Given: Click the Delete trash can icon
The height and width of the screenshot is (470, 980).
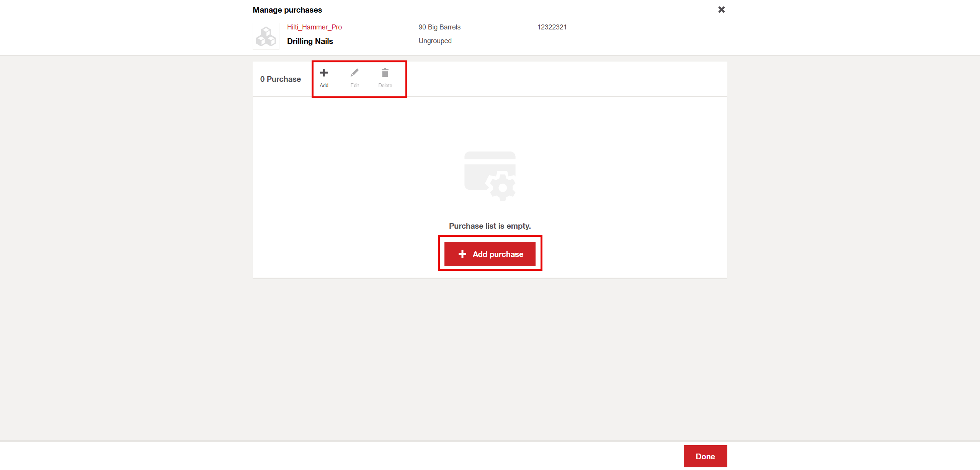Looking at the screenshot, I should 385,73.
